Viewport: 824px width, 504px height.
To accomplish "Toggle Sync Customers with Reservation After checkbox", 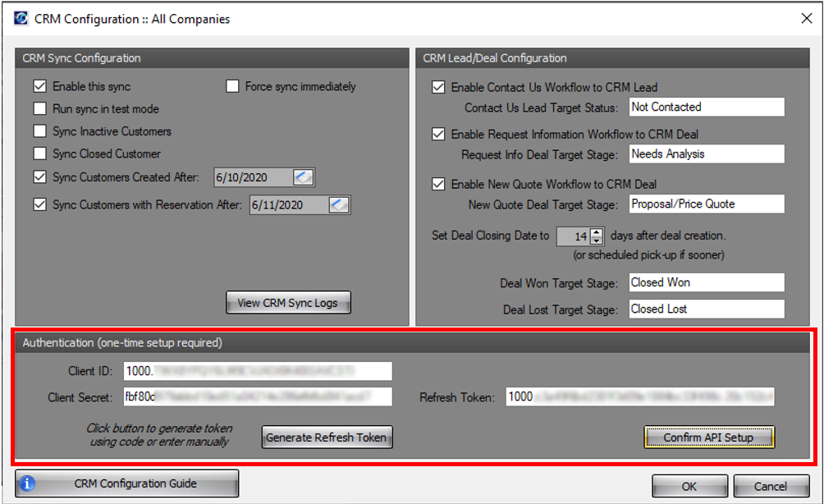I will [x=40, y=204].
